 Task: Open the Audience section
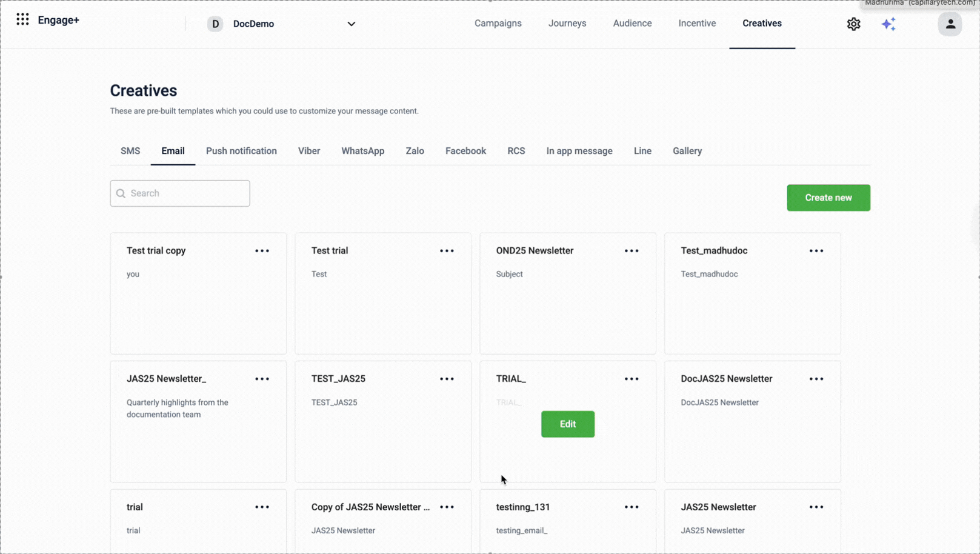coord(632,23)
